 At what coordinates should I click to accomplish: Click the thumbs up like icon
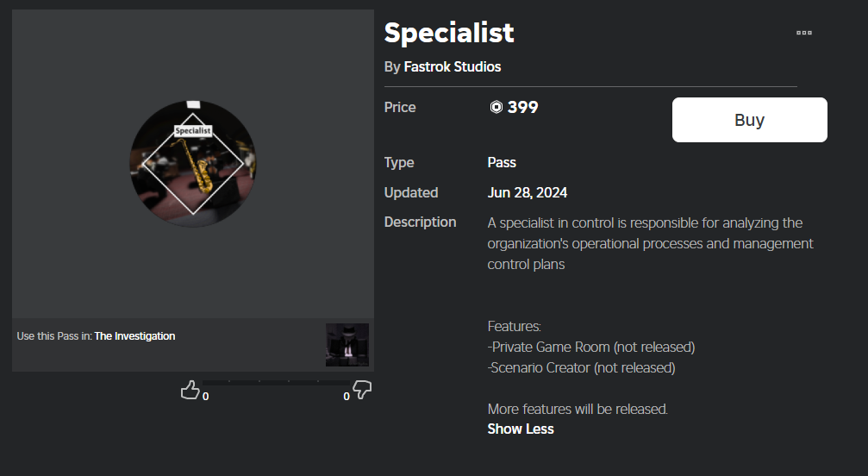pyautogui.click(x=190, y=391)
